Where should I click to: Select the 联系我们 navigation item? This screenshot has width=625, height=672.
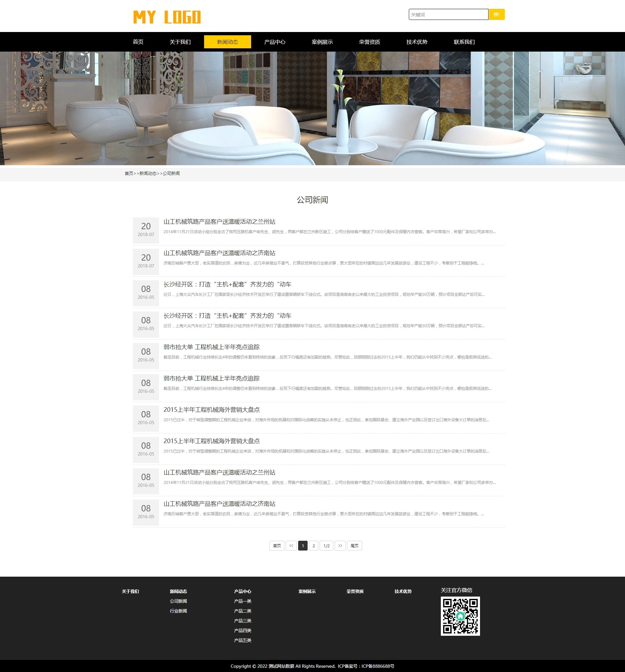(x=464, y=42)
